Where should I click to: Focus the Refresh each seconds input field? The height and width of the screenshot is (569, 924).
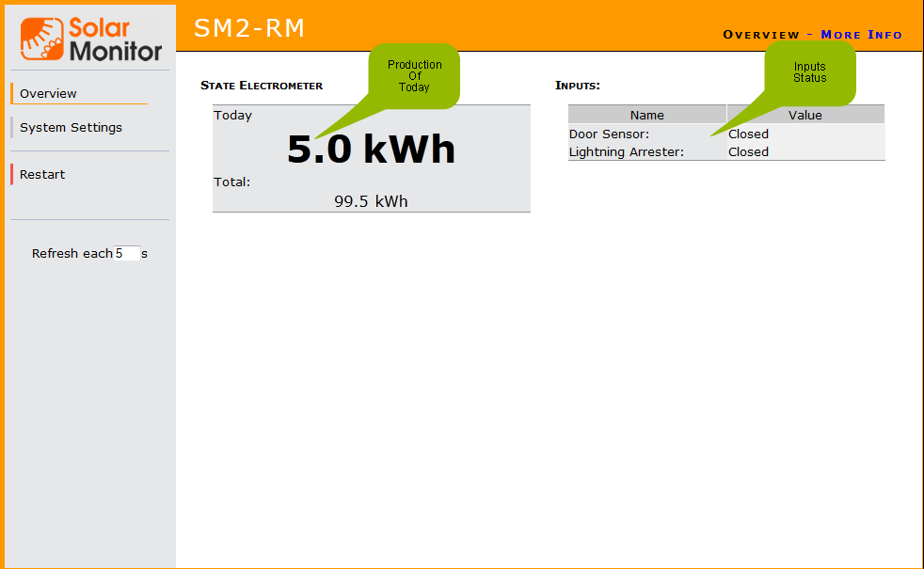point(127,253)
